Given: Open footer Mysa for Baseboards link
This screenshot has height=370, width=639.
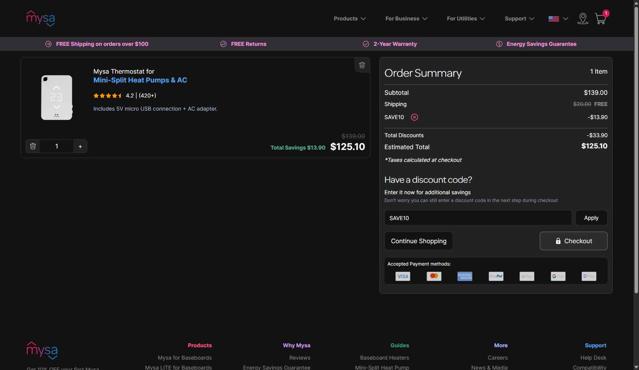Looking at the screenshot, I should pos(185,358).
